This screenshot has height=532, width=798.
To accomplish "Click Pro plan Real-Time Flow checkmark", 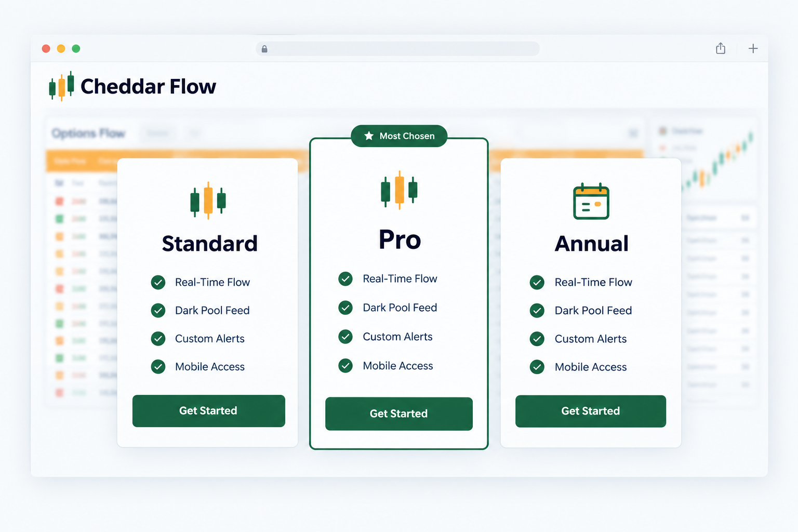I will pos(345,279).
